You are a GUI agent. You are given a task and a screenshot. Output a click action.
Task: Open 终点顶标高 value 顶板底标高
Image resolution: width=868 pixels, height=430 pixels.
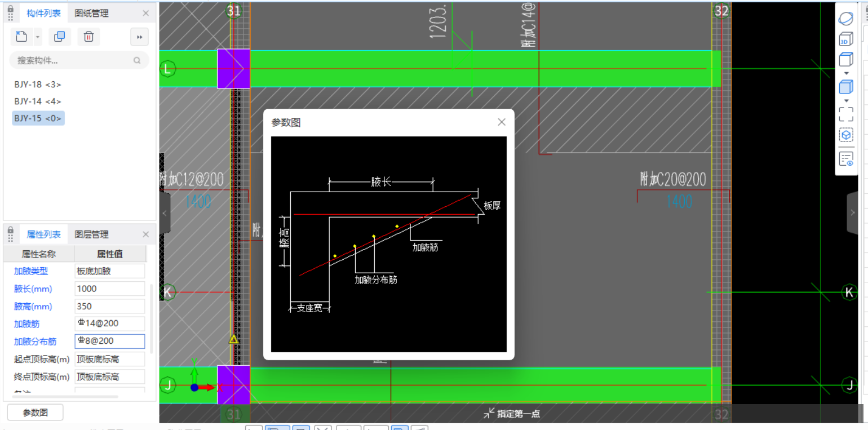pos(110,377)
